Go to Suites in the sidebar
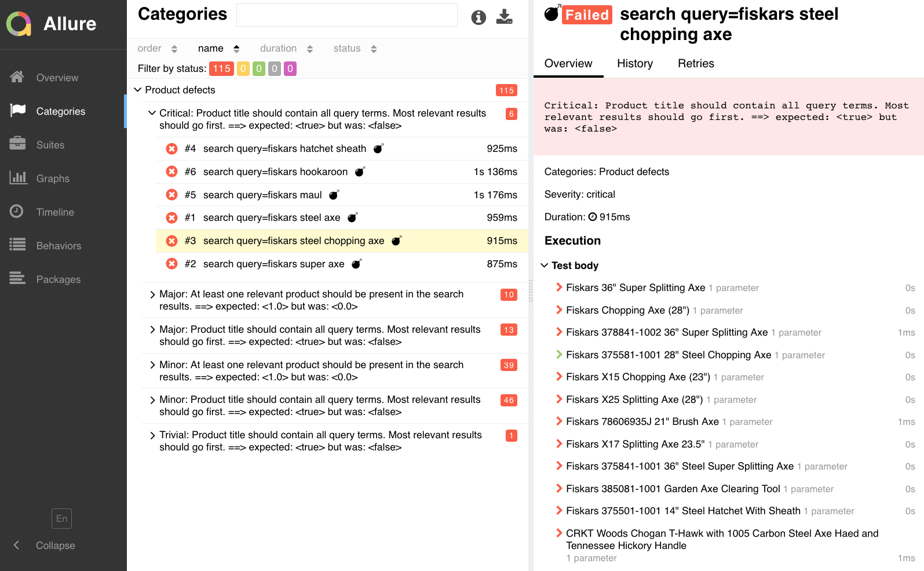The width and height of the screenshot is (924, 571). point(50,145)
